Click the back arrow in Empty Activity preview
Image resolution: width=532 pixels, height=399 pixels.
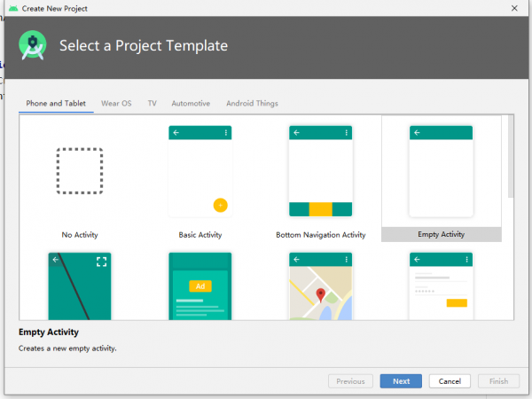tap(417, 132)
